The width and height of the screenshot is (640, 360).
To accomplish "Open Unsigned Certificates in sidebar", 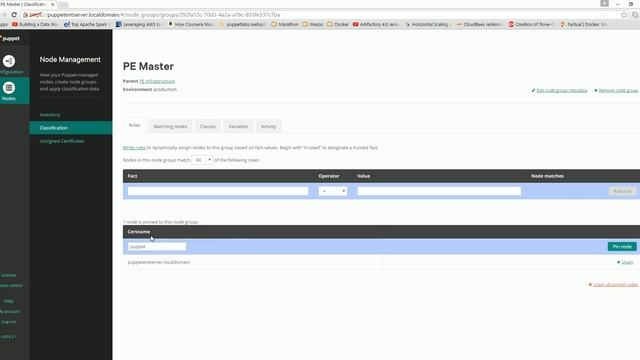I will (x=62, y=141).
